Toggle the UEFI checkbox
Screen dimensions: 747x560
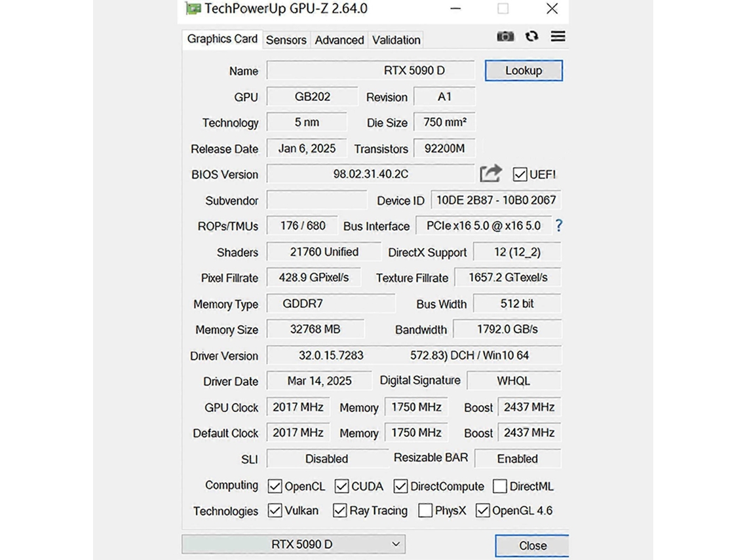pos(520,174)
